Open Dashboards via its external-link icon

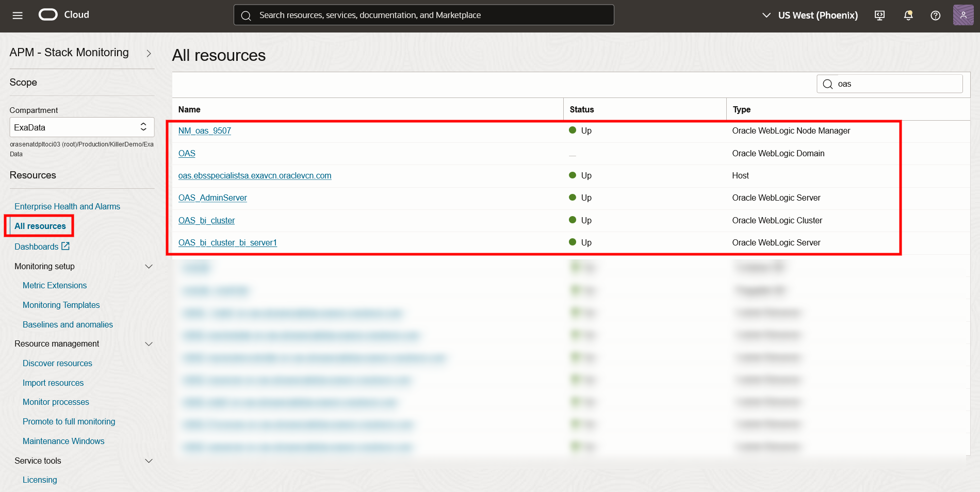click(x=65, y=246)
